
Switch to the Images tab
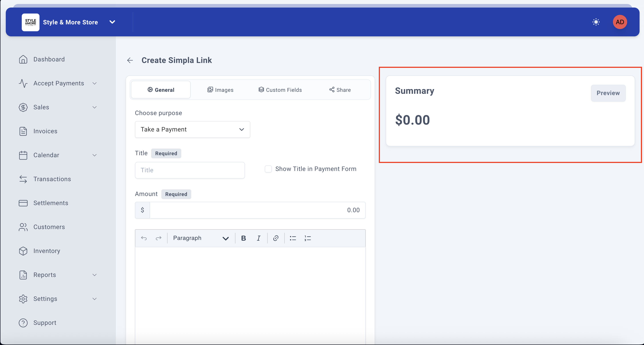pos(220,90)
